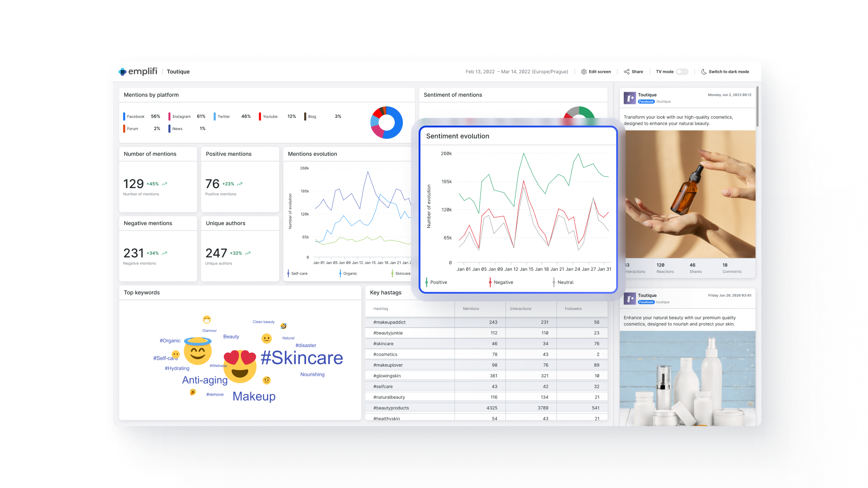Click the Anti-aging keyword
This screenshot has height=488, width=868.
(205, 380)
